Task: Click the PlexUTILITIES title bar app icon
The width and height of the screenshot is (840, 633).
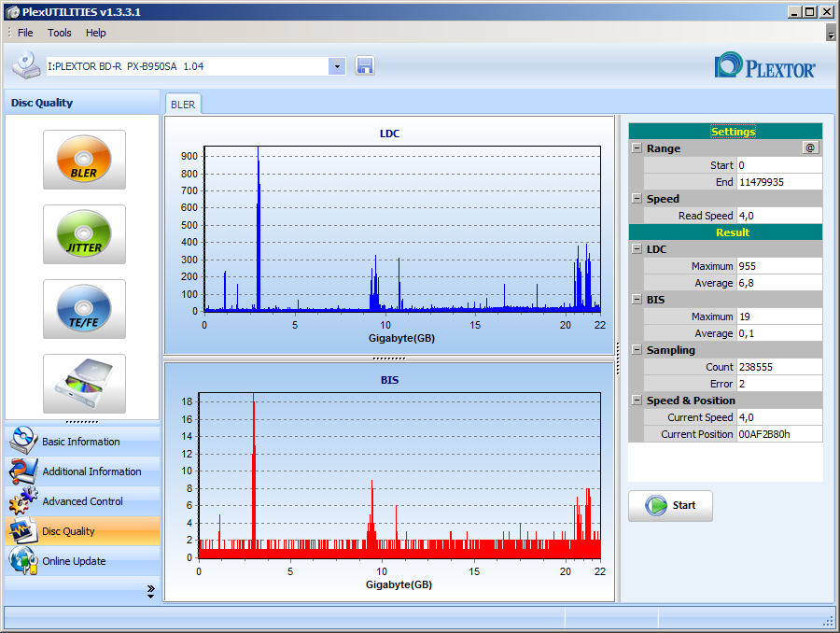Action: coord(13,12)
